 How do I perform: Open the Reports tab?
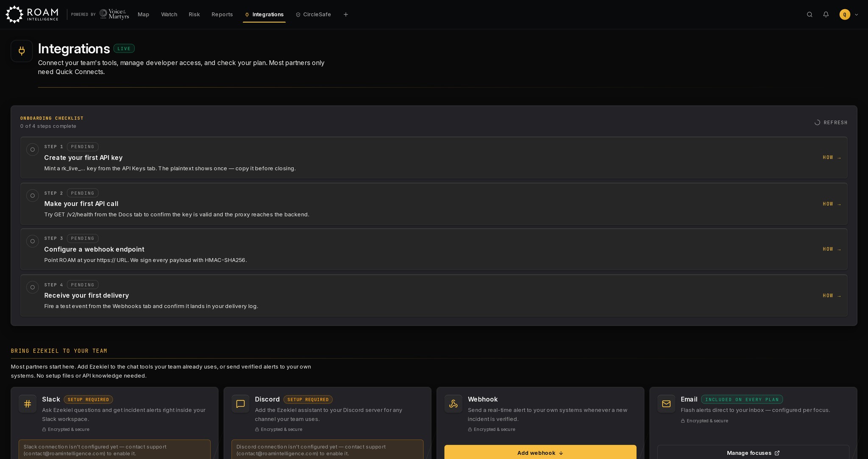coord(222,14)
